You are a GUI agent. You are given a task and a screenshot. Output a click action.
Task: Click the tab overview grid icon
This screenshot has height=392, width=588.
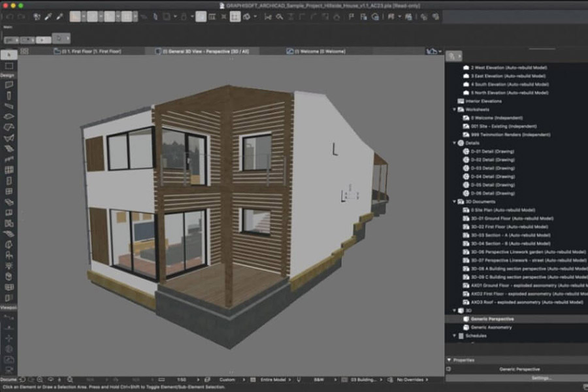coord(24,52)
